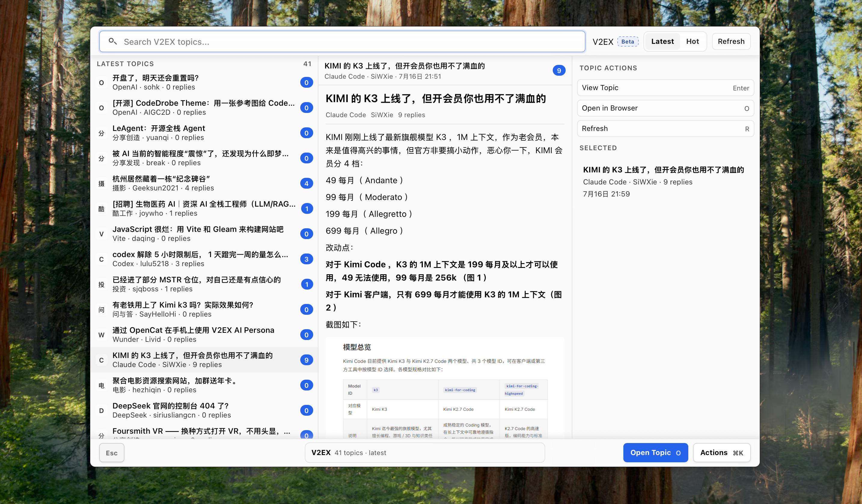862x504 pixels.
Task: Click the 3 replies badge on codex topic
Action: [x=307, y=259]
